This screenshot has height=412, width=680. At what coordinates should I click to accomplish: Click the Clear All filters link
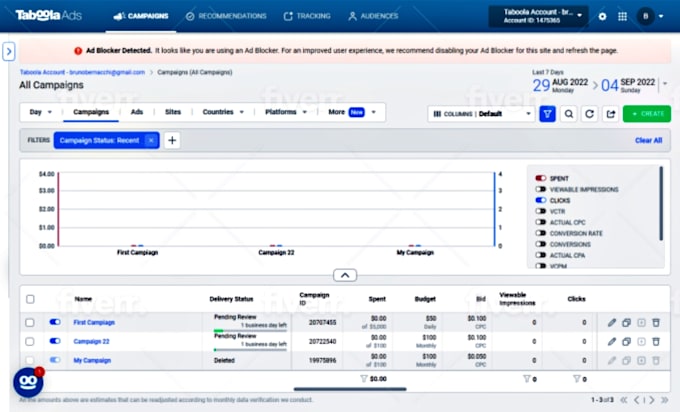[648, 140]
